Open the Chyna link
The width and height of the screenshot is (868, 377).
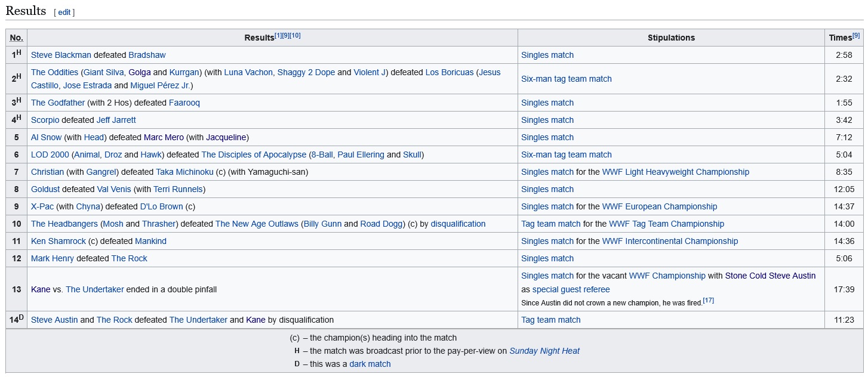click(88, 206)
